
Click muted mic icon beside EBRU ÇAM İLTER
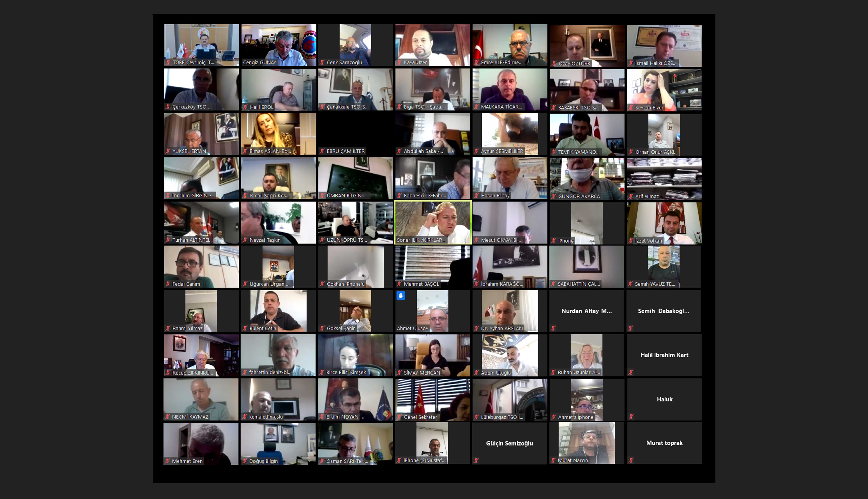322,151
